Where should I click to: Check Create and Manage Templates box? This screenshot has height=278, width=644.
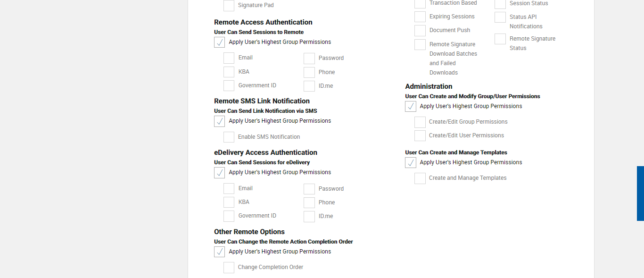[420, 178]
